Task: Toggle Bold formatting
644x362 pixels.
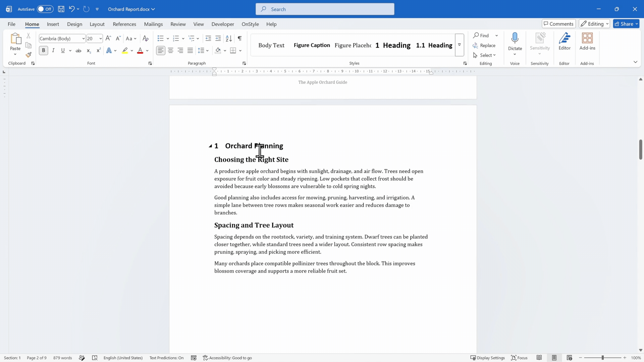Action: click(x=43, y=51)
